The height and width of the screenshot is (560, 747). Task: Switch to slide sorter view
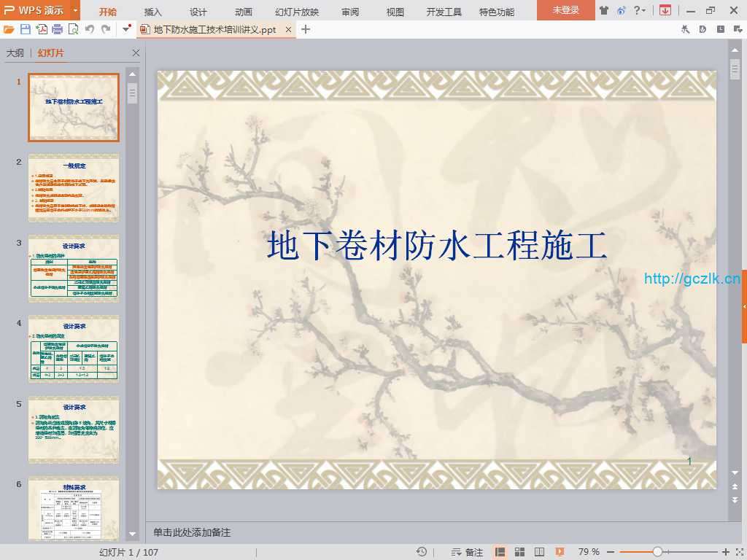520,552
